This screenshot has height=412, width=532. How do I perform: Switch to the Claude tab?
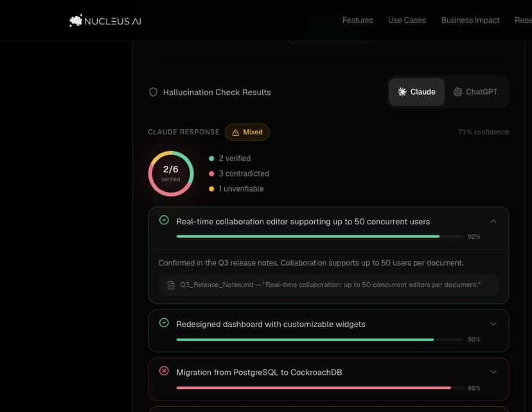[x=416, y=92]
